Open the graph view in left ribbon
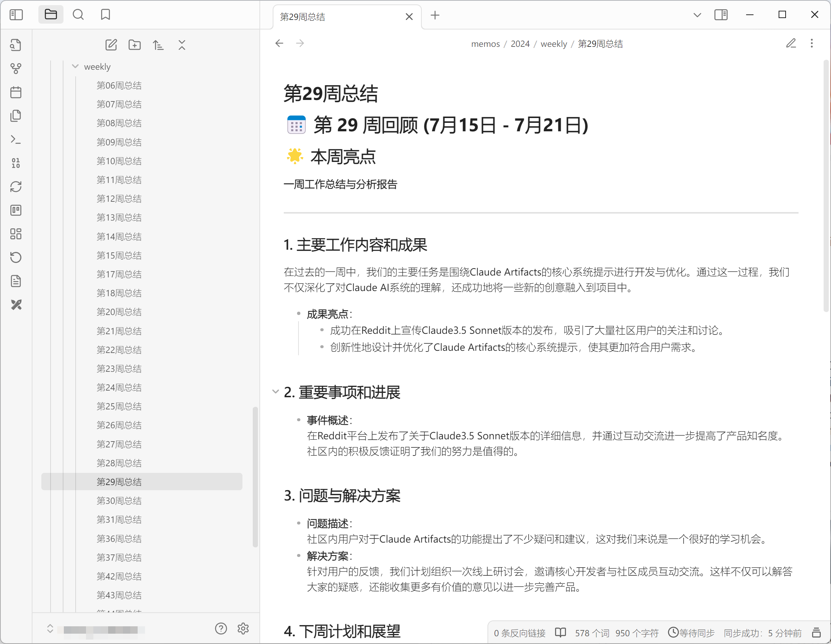The height and width of the screenshot is (644, 831). (16, 69)
